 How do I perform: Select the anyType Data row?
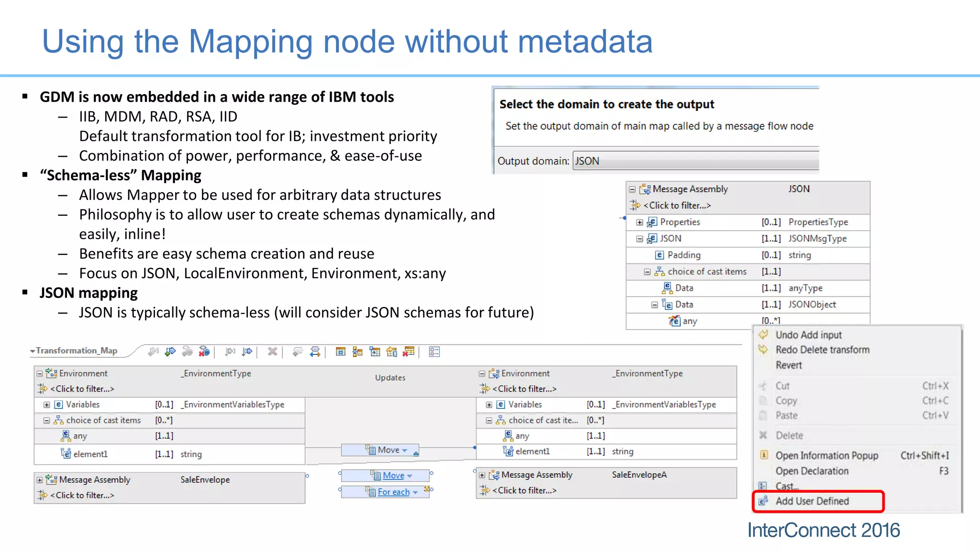coord(747,288)
